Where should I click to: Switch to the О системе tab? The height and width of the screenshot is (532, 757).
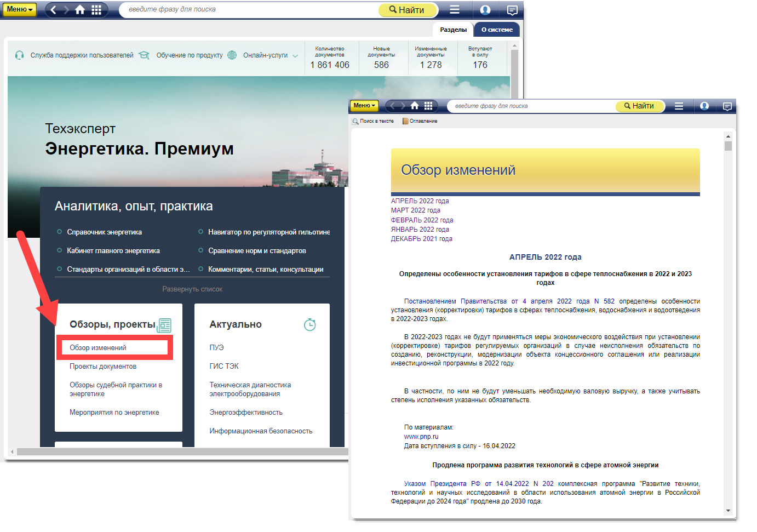coord(497,30)
